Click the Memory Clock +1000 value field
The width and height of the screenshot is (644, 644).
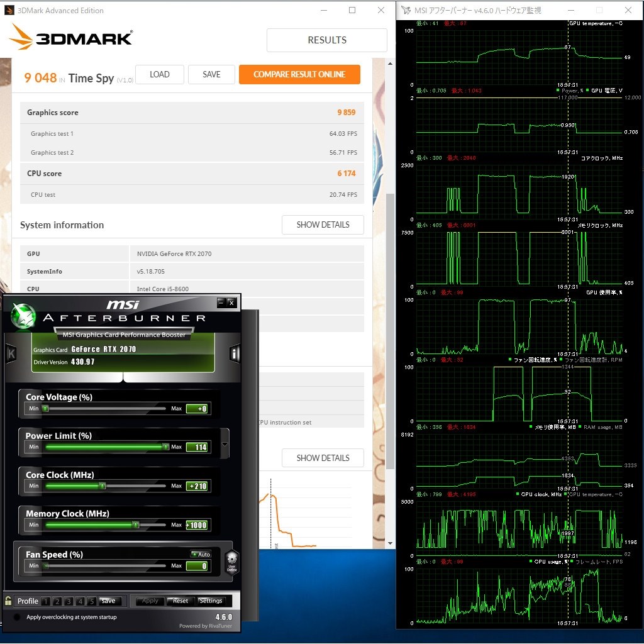pyautogui.click(x=197, y=525)
